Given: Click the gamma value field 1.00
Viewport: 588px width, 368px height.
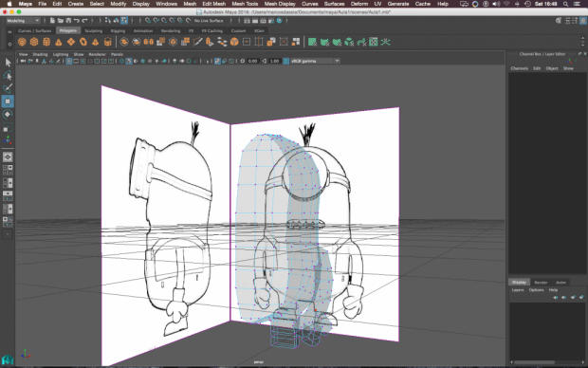Looking at the screenshot, I should click(x=274, y=61).
